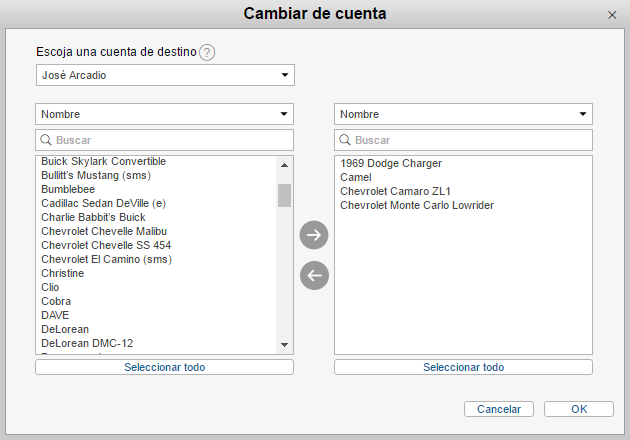The height and width of the screenshot is (440, 630).
Task: Click the left list scrollbar thumb
Action: (284, 195)
